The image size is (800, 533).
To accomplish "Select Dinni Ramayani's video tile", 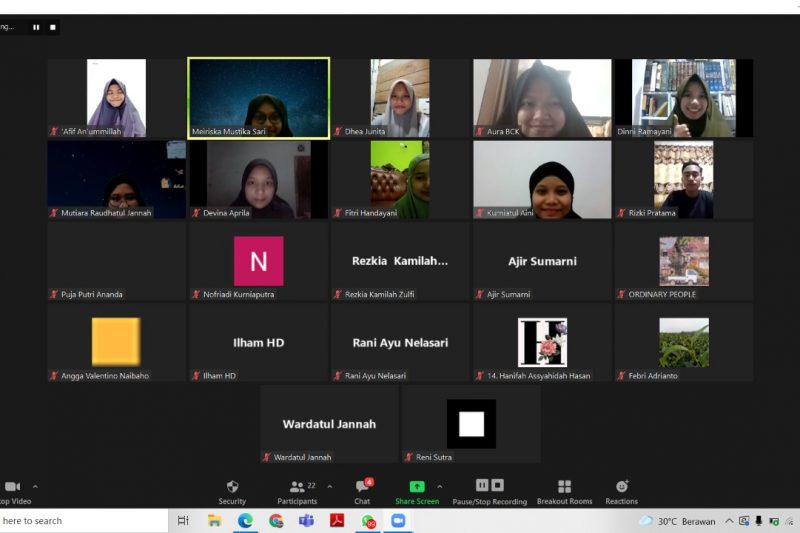I will 684,98.
